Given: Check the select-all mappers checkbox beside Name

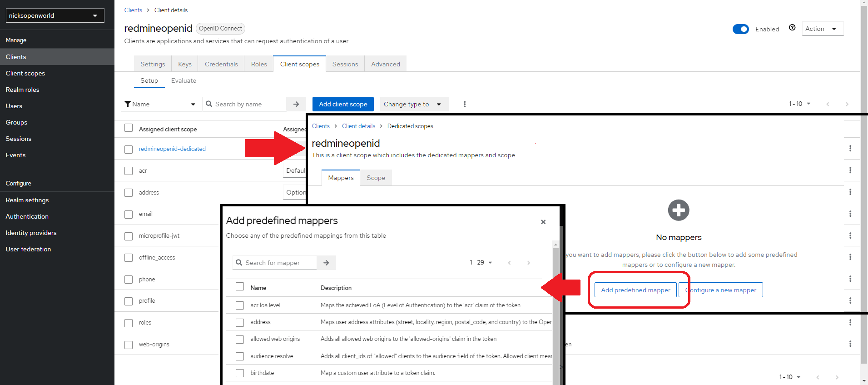Looking at the screenshot, I should click(240, 286).
